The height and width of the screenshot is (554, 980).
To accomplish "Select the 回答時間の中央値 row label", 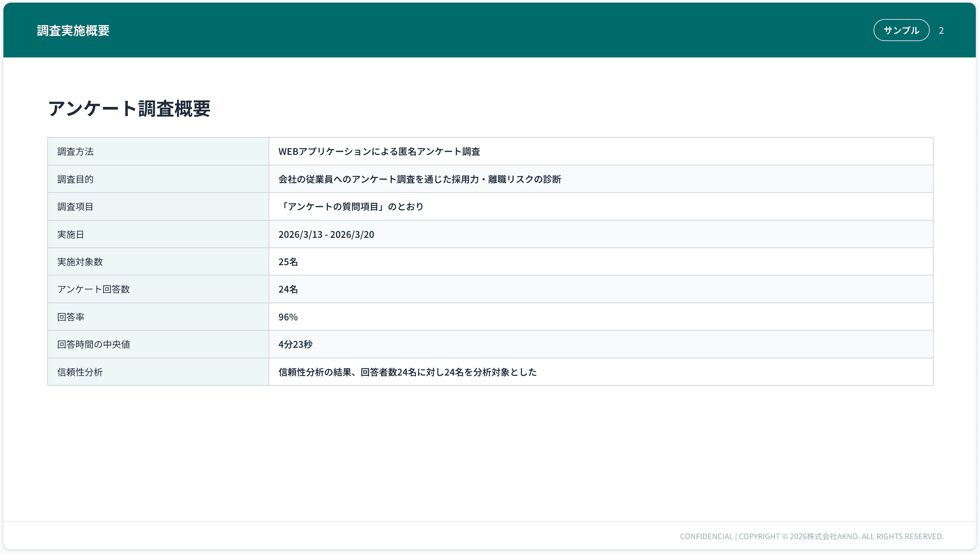I will [x=93, y=344].
